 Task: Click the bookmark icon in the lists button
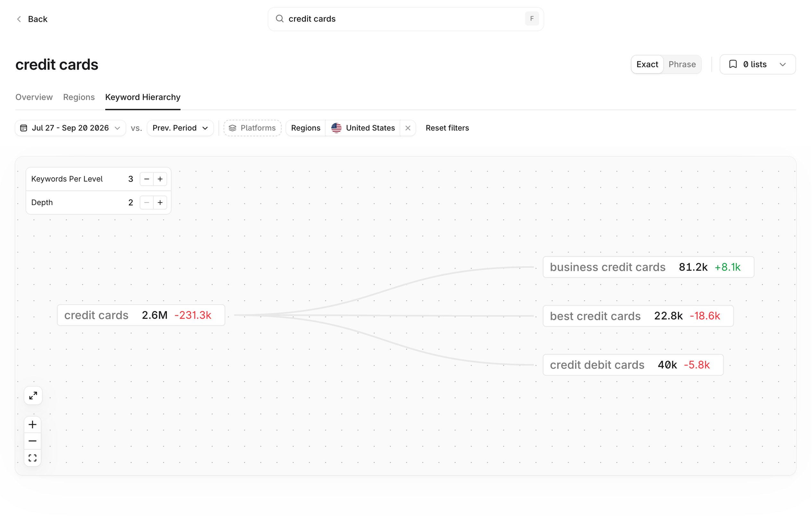click(732, 64)
